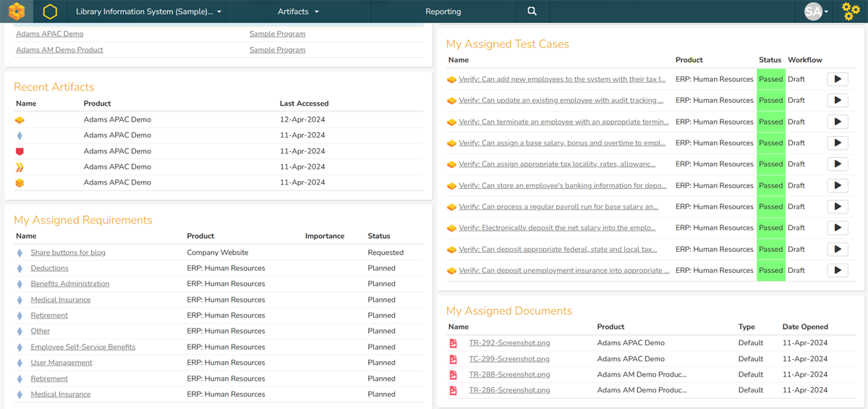Click the test case icon beside "Can update an existing employee"
This screenshot has height=409, width=868.
pyautogui.click(x=451, y=101)
